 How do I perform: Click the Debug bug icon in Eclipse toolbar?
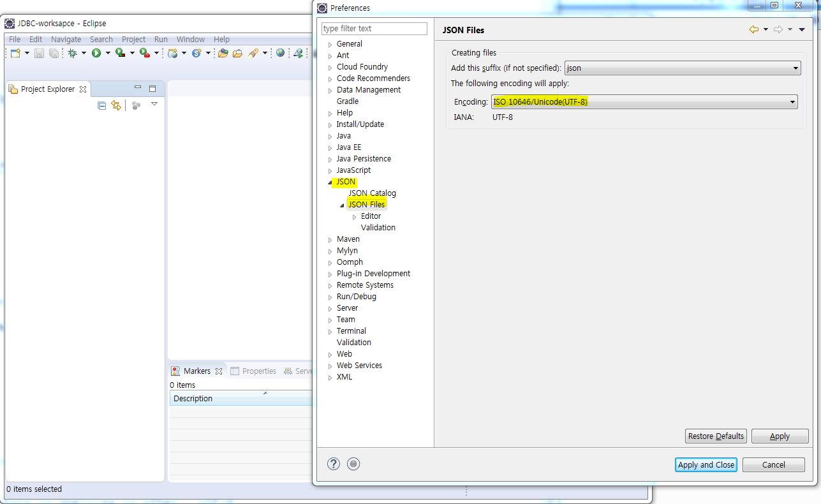pos(72,53)
